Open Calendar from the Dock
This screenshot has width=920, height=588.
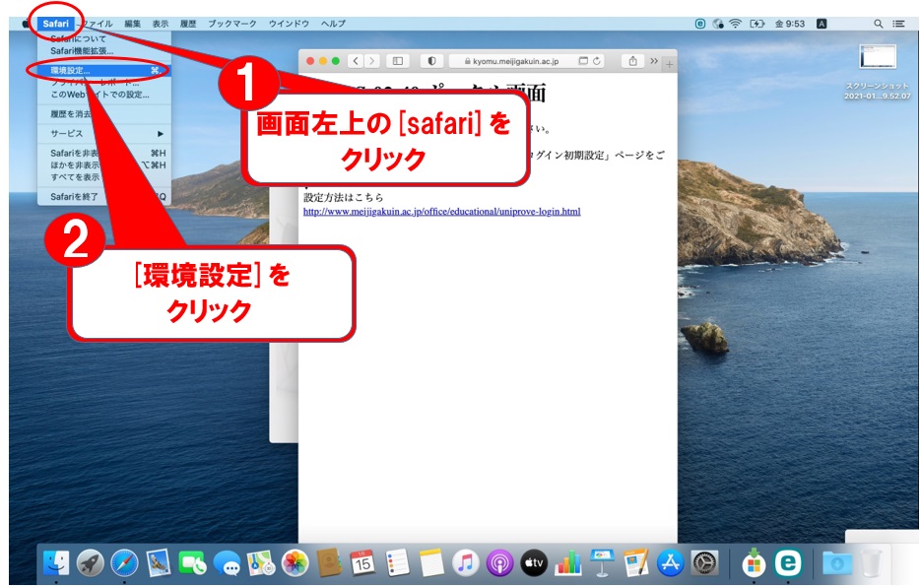[x=363, y=562]
